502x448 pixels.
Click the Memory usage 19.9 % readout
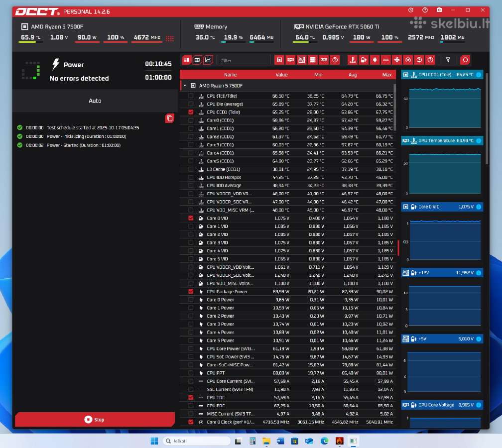pyautogui.click(x=233, y=37)
